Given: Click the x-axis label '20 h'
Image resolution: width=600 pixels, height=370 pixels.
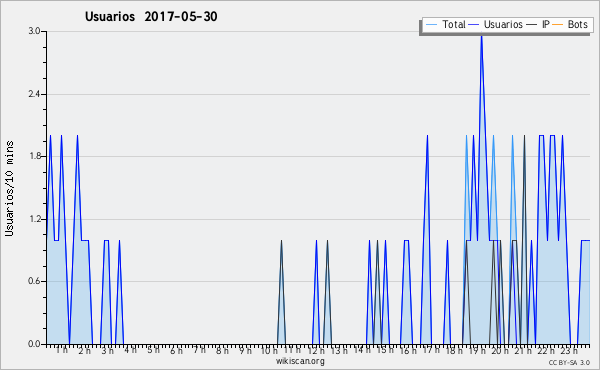Looking at the screenshot, I should click(x=500, y=350).
